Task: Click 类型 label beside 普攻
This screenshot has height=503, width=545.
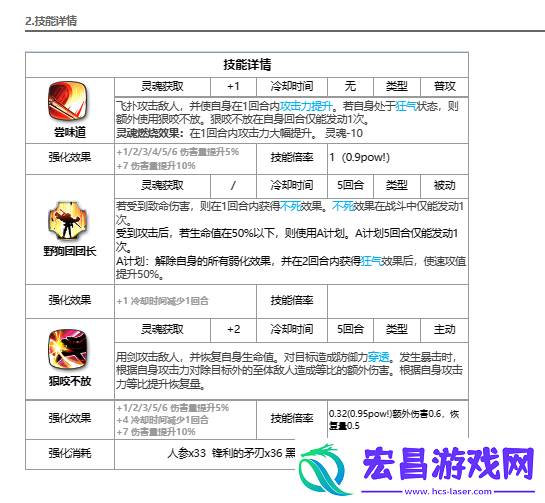Action: 397,86
